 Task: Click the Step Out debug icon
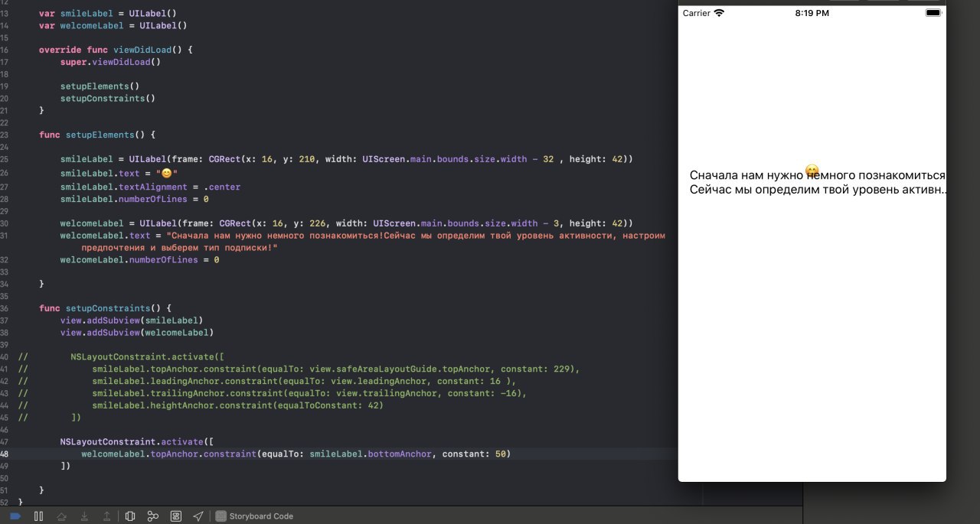coord(107,516)
